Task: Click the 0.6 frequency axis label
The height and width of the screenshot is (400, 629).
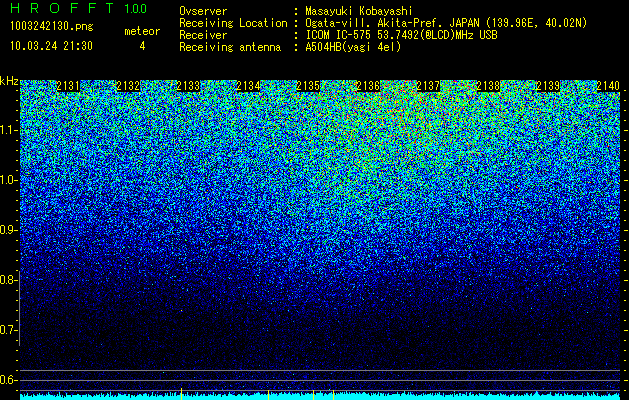Action: (7, 380)
